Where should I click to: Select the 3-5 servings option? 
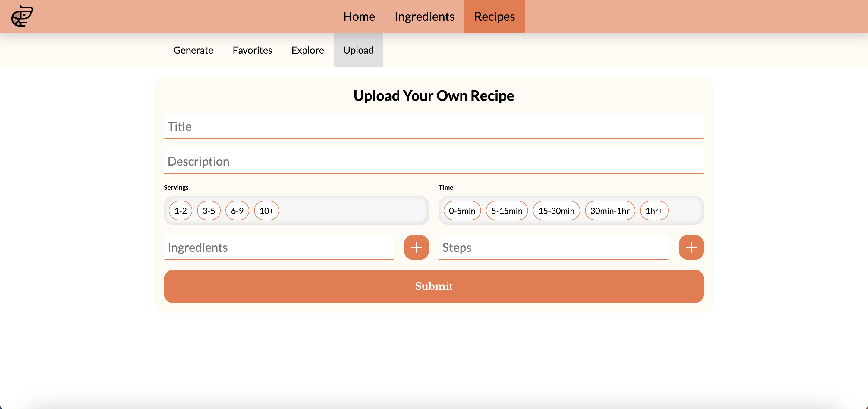tap(209, 211)
